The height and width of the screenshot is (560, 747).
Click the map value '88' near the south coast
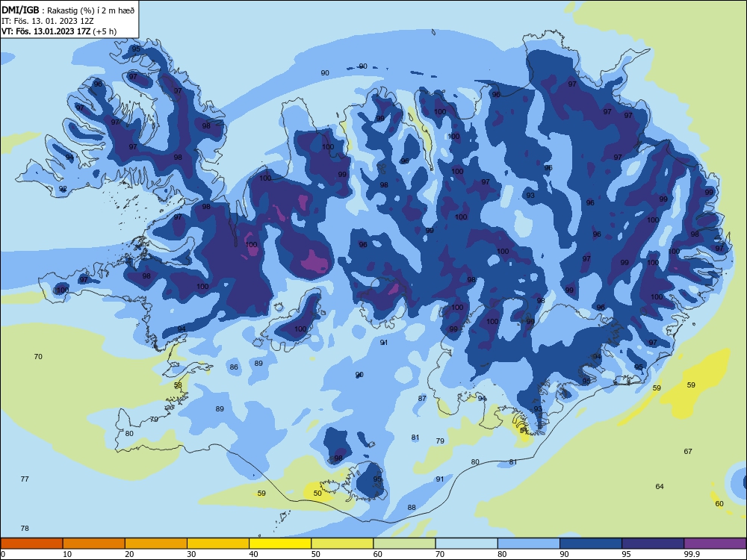coord(412,508)
